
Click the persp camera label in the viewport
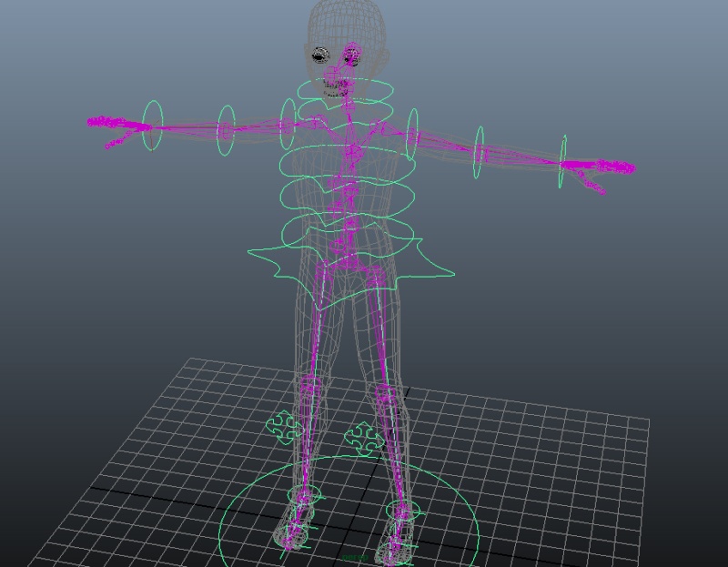[x=355, y=557]
